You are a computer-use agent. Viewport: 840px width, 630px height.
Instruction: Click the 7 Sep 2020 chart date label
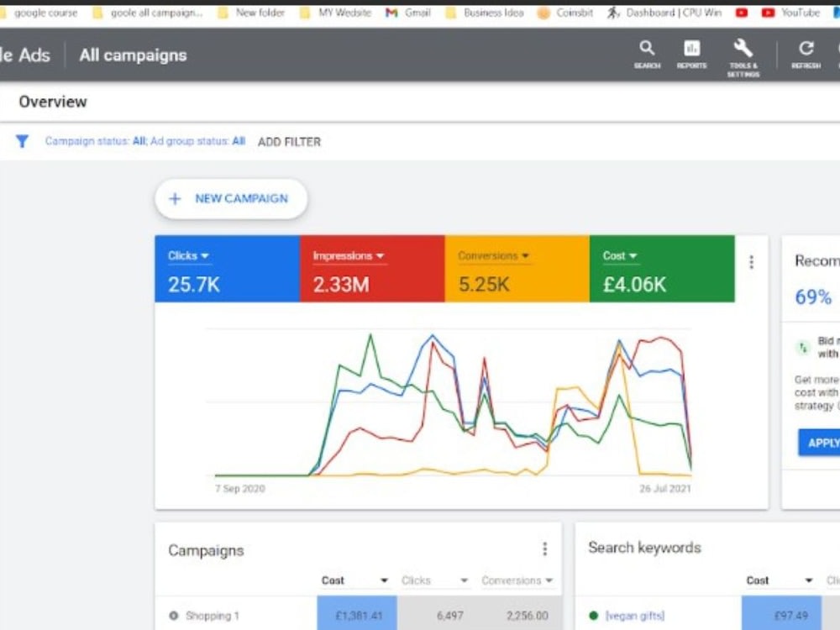pos(240,489)
